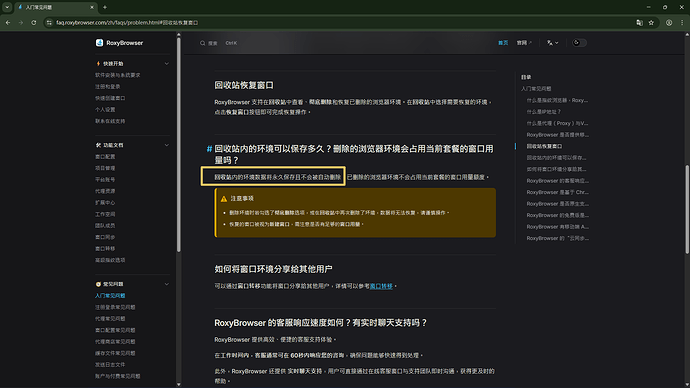Click sidebar scroll down arrow
Image resolution: width=690 pixels, height=388 pixels.
(x=179, y=384)
